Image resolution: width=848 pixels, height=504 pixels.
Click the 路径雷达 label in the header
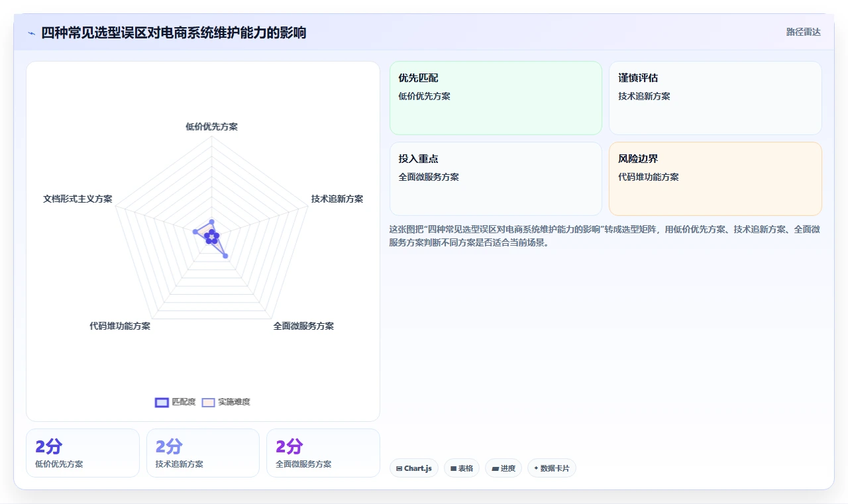803,32
